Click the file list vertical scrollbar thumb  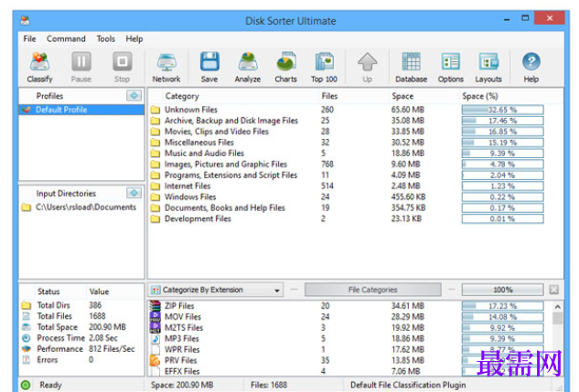pos(558,318)
